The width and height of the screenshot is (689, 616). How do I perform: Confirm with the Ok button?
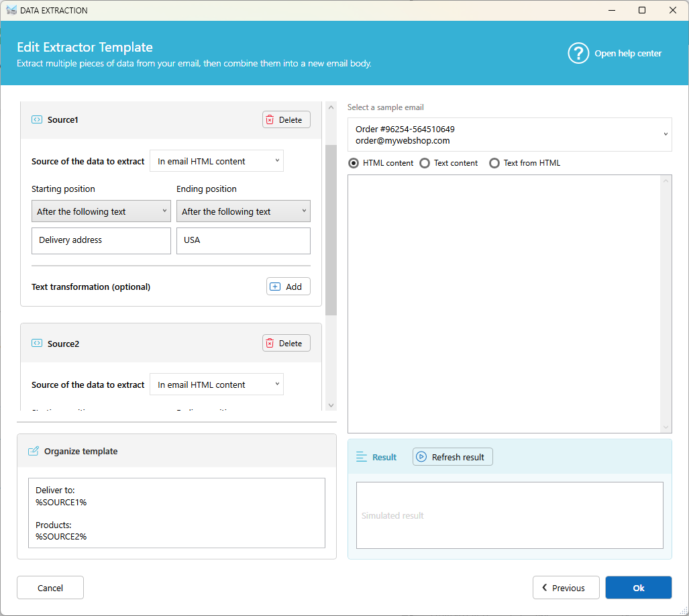(639, 588)
